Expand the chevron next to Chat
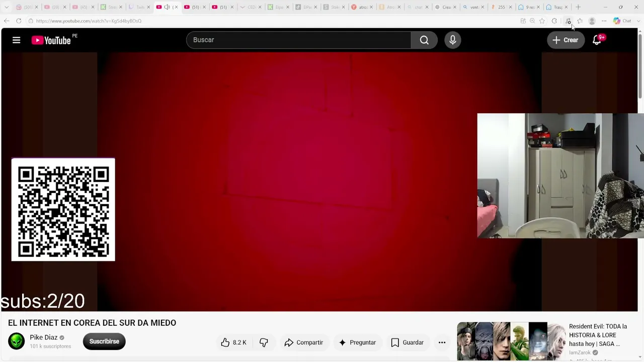Screen dimensions: 644x362 pyautogui.click(x=639, y=21)
